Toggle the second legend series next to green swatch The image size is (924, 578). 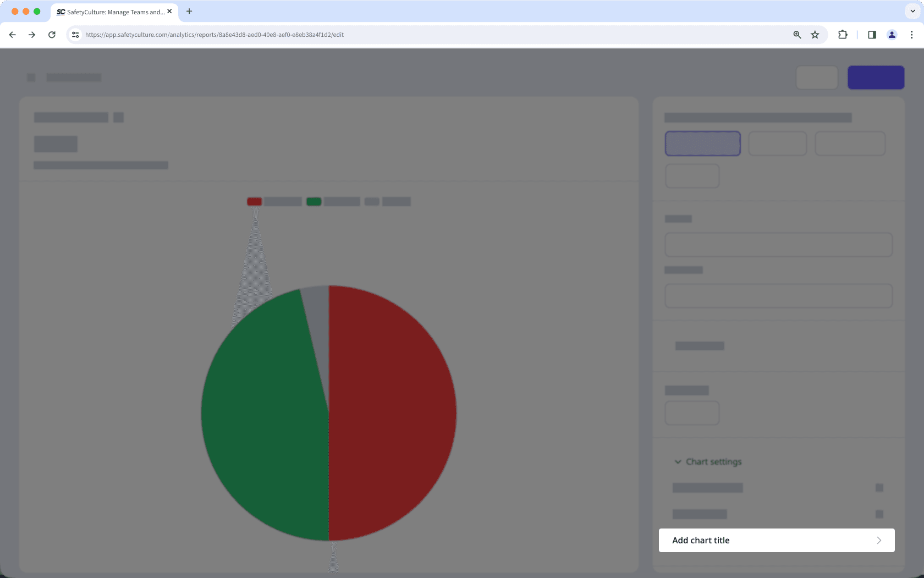341,201
